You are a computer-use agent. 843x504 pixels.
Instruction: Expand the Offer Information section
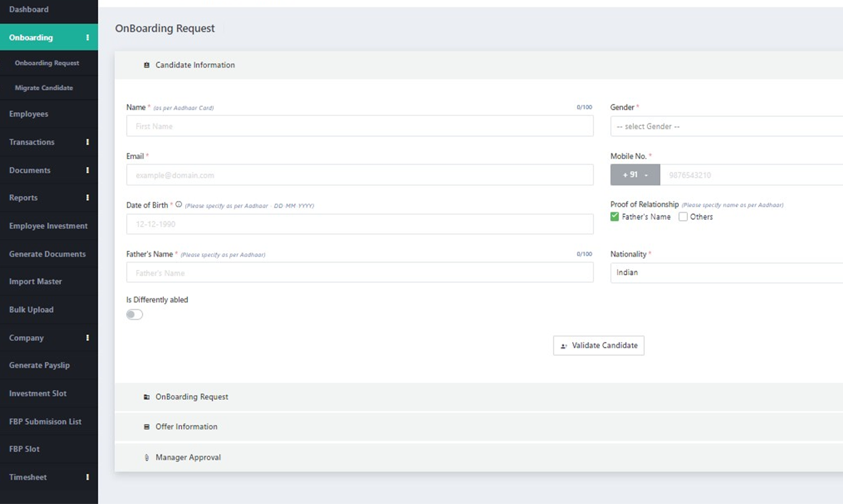coord(479,426)
